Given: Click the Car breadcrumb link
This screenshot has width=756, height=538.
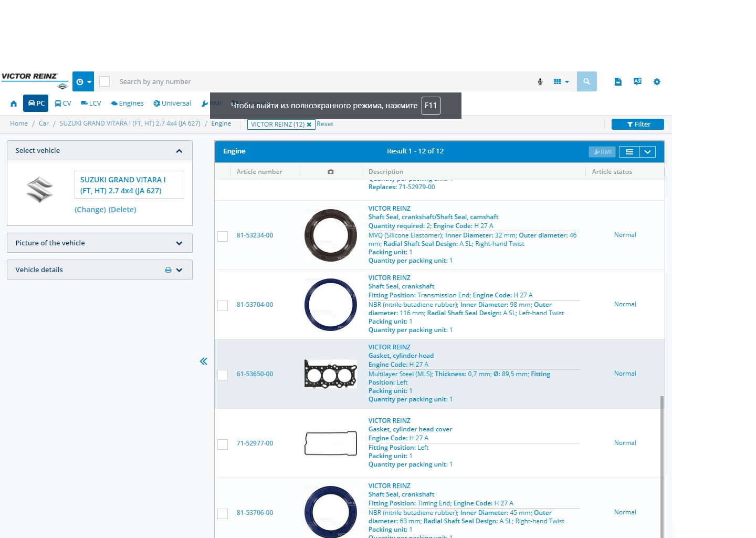Looking at the screenshot, I should click(44, 123).
